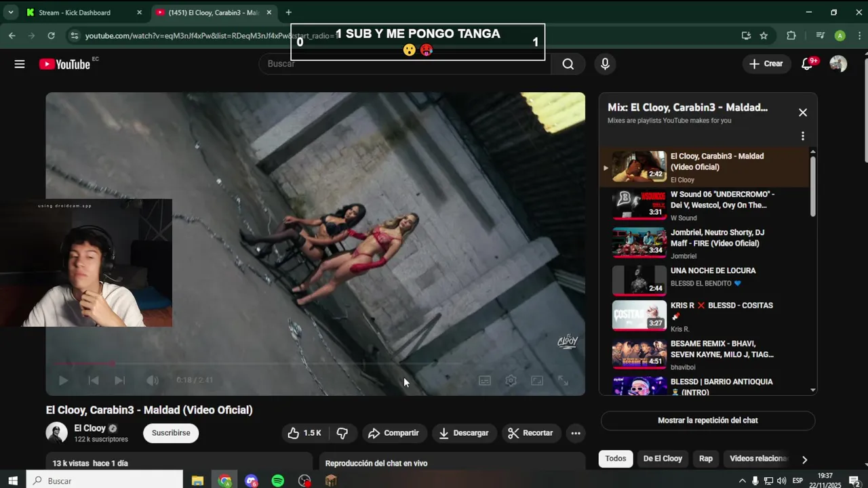Play W Sound 06 UNDERCROMO from the mix

[705, 205]
